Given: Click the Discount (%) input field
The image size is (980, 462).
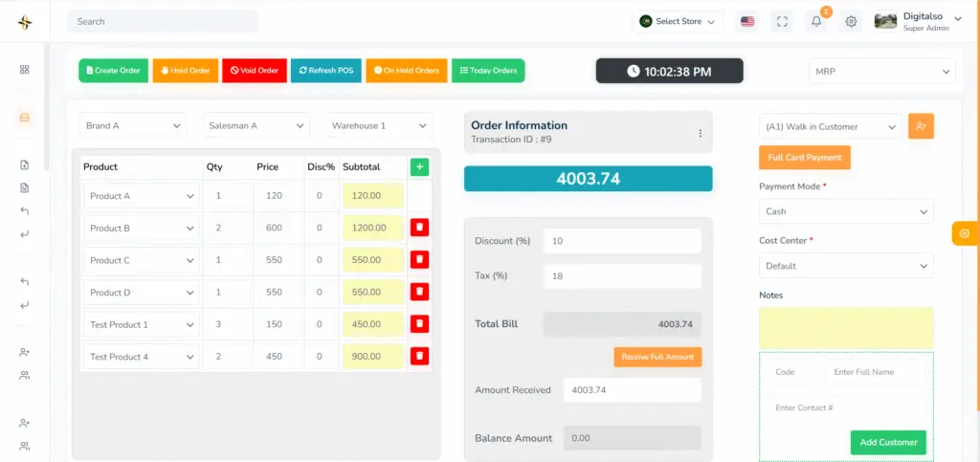Looking at the screenshot, I should [621, 241].
